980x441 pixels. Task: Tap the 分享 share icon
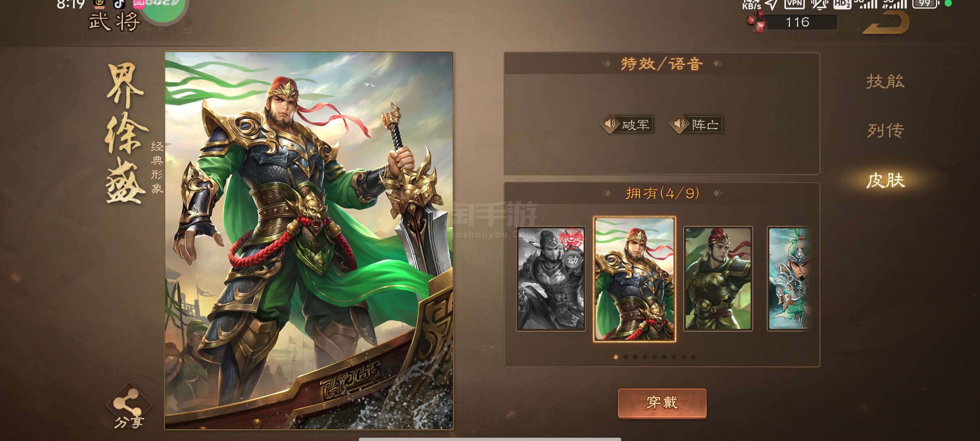pyautogui.click(x=129, y=407)
